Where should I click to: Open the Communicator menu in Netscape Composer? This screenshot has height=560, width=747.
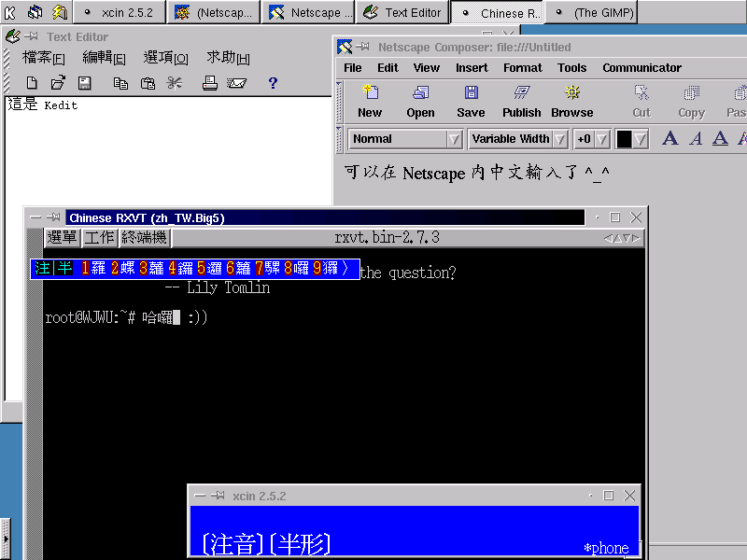[641, 68]
